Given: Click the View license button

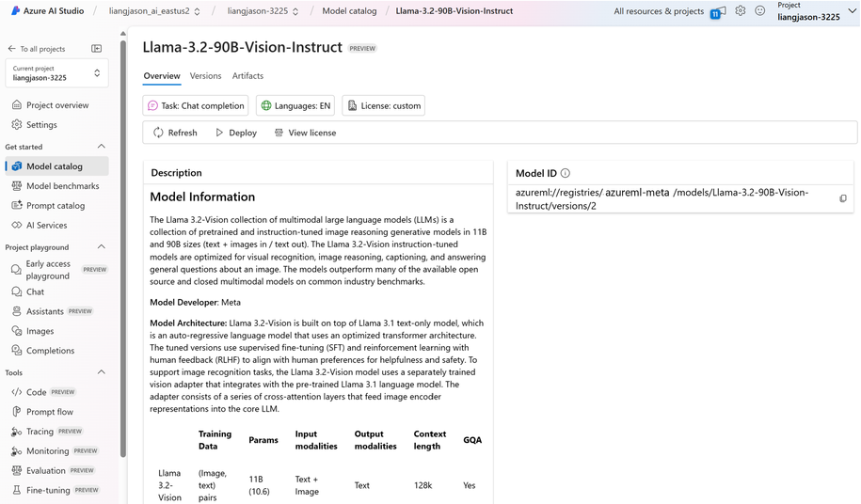Looking at the screenshot, I should 305,133.
